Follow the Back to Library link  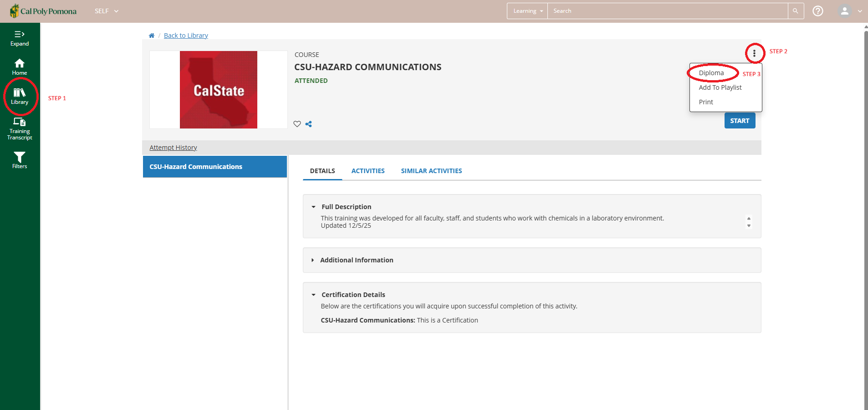pyautogui.click(x=185, y=35)
